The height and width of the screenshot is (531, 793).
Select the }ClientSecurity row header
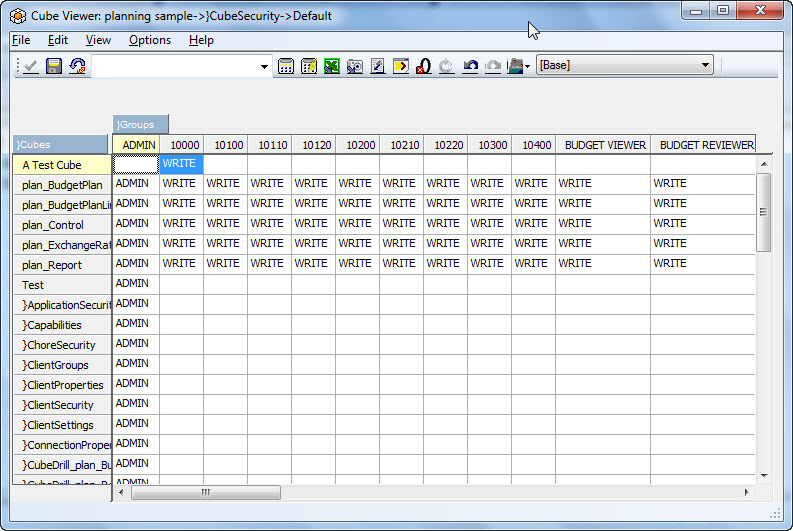62,405
